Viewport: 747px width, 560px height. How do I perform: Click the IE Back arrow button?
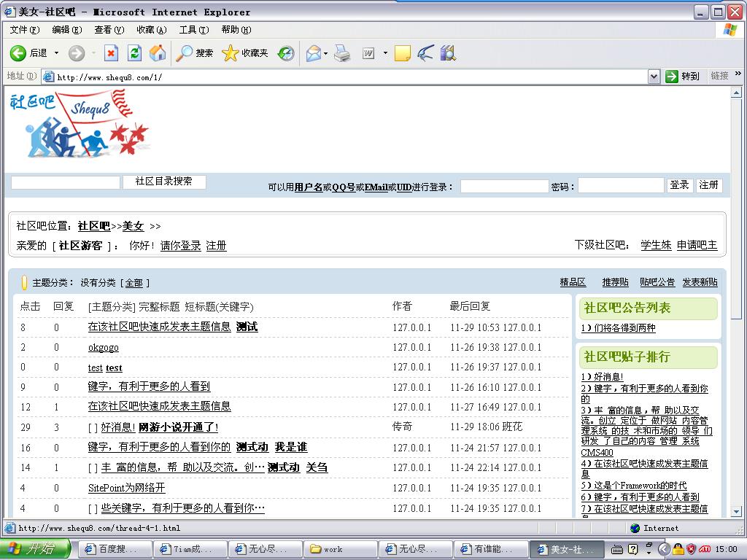[x=18, y=53]
